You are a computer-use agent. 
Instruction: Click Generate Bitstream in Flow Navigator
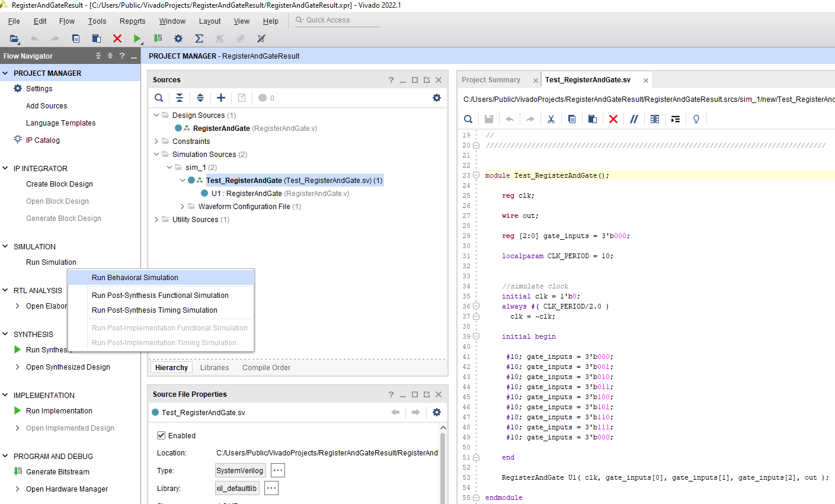coord(57,471)
